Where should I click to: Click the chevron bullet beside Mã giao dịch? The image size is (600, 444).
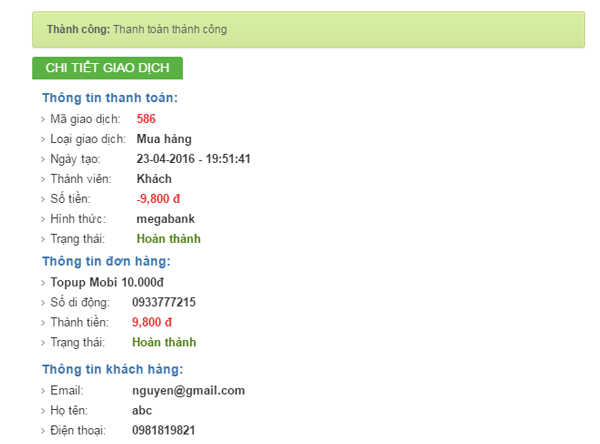43,119
